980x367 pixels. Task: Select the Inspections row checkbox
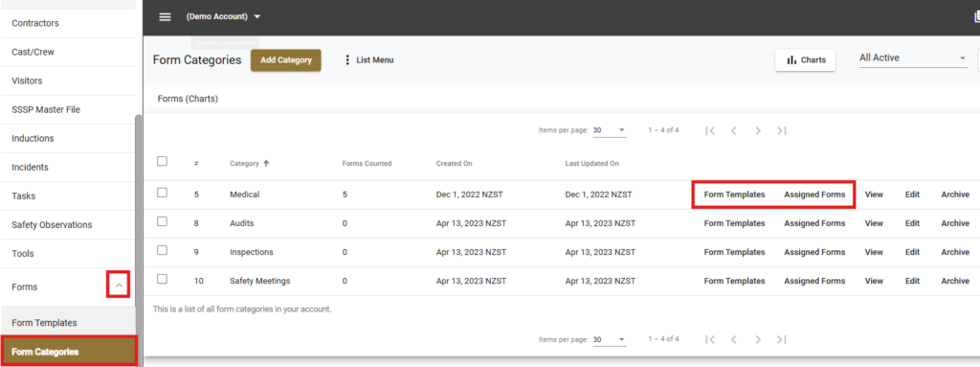point(162,250)
